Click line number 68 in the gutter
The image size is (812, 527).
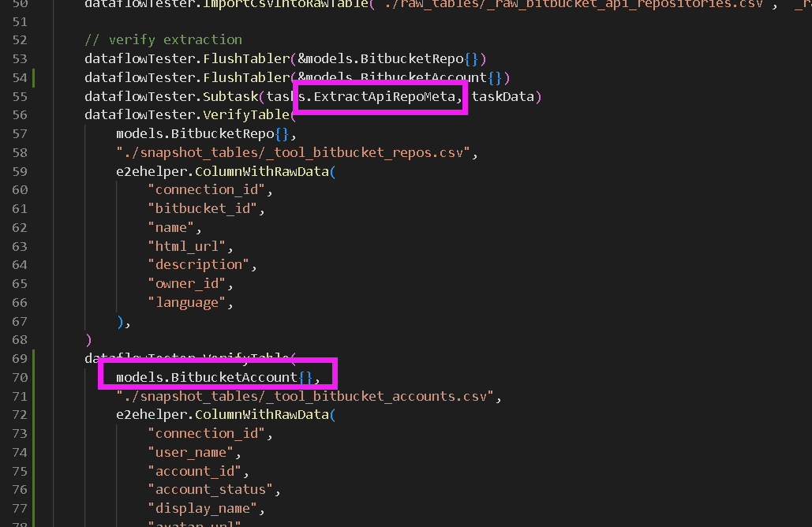(x=20, y=340)
